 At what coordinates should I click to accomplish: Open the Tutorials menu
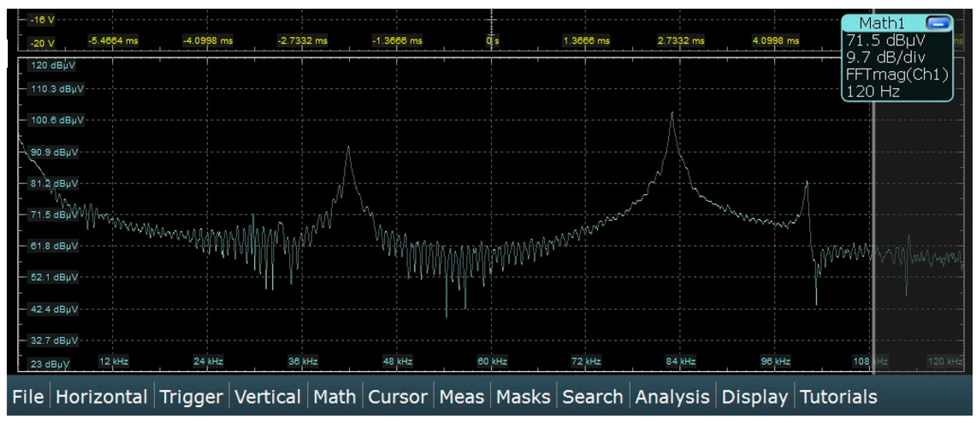[839, 397]
